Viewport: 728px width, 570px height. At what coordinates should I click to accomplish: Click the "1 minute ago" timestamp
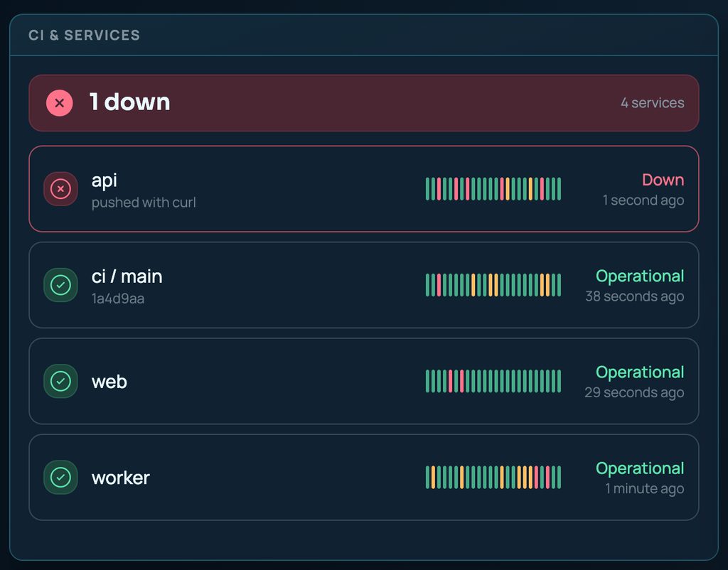tap(644, 488)
